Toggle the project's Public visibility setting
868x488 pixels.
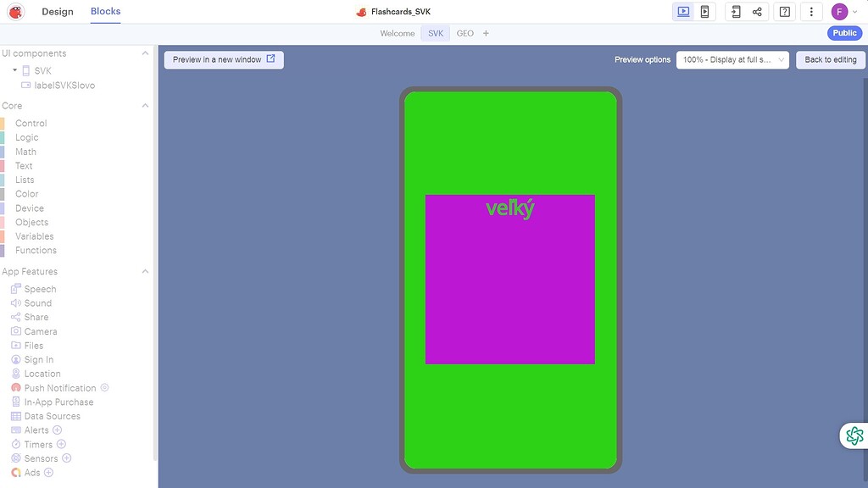[843, 32]
